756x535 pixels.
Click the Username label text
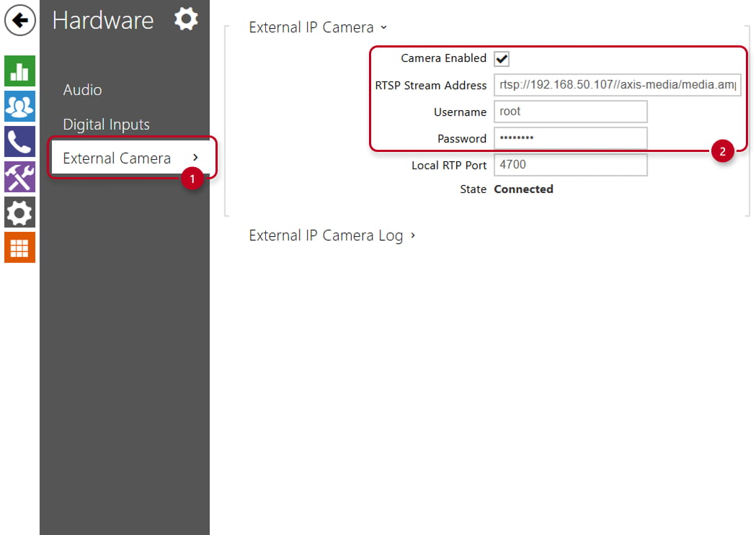(460, 112)
